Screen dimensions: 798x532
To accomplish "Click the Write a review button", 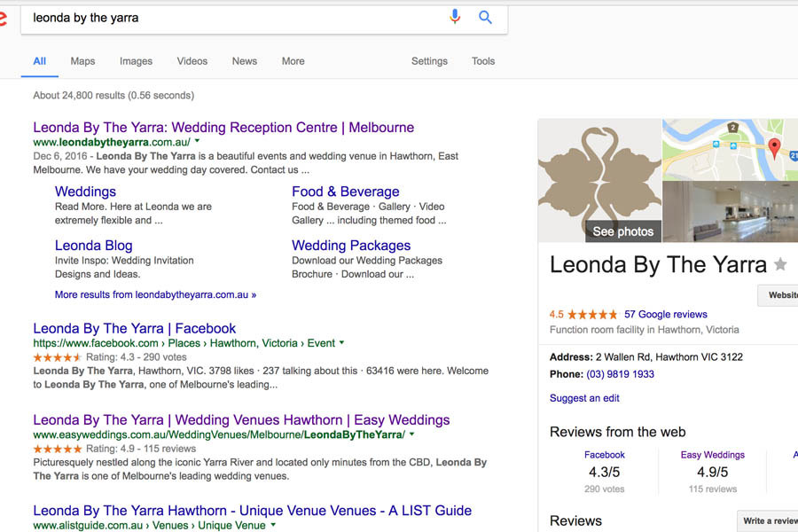I will click(768, 520).
